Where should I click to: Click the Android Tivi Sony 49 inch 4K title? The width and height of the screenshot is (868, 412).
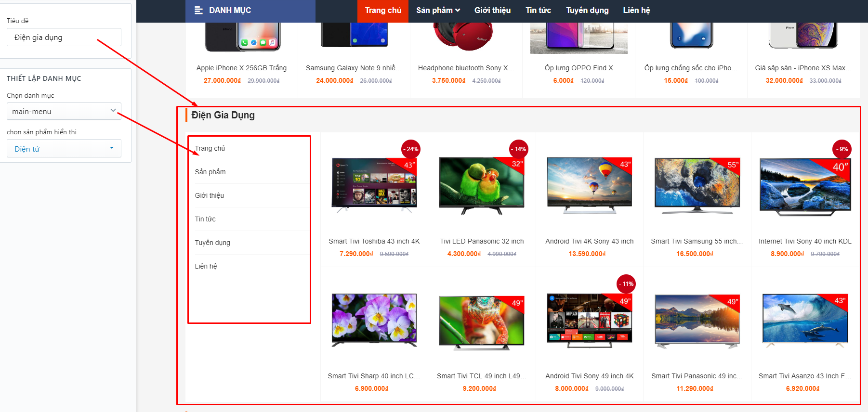[x=590, y=376]
